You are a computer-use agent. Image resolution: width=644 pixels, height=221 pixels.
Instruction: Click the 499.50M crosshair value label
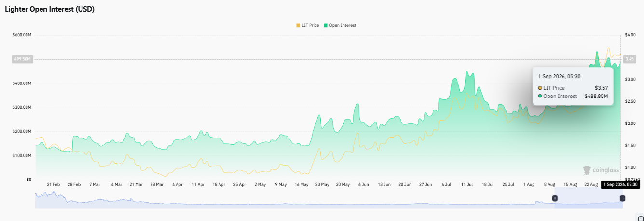click(x=22, y=59)
